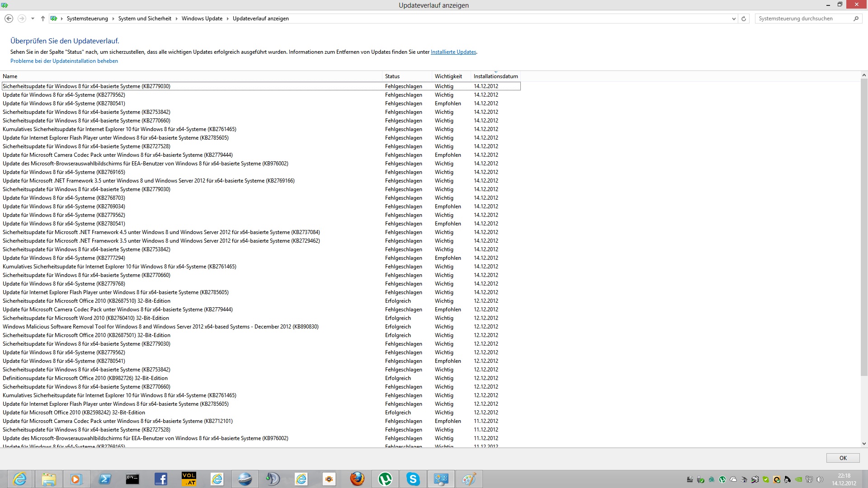
Task: Click the SkyDrive cloud tray icon
Action: click(733, 479)
